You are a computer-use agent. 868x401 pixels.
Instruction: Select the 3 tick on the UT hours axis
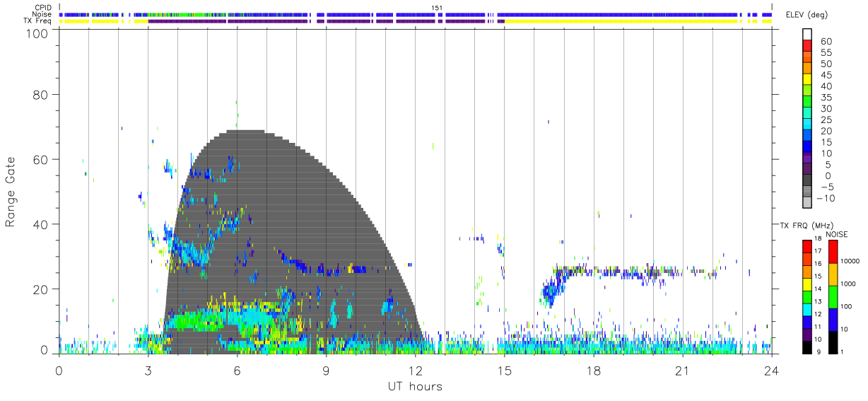pyautogui.click(x=148, y=370)
